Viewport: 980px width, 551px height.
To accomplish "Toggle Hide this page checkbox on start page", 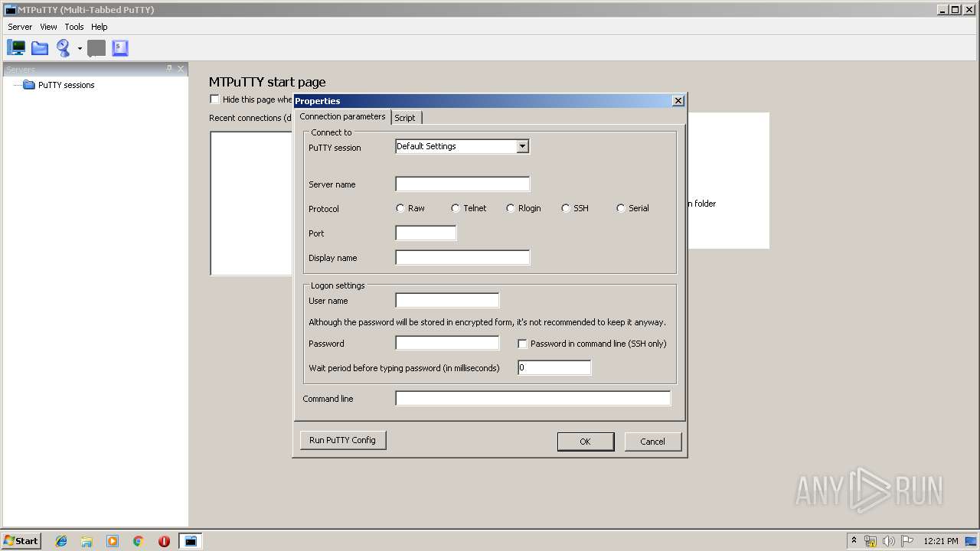I will click(214, 99).
